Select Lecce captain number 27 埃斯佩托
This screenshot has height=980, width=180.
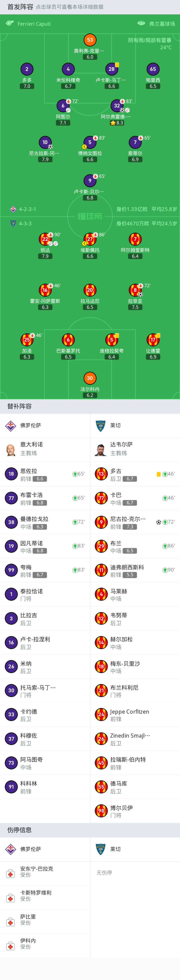coord(89,239)
